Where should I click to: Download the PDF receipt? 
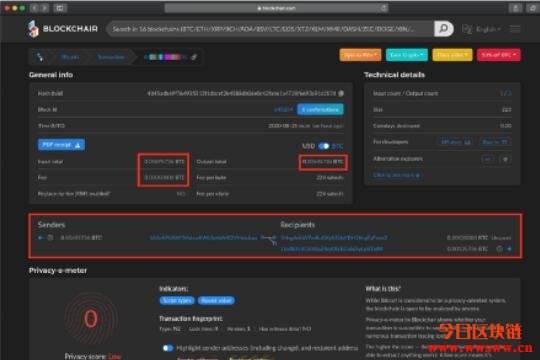pos(61,145)
